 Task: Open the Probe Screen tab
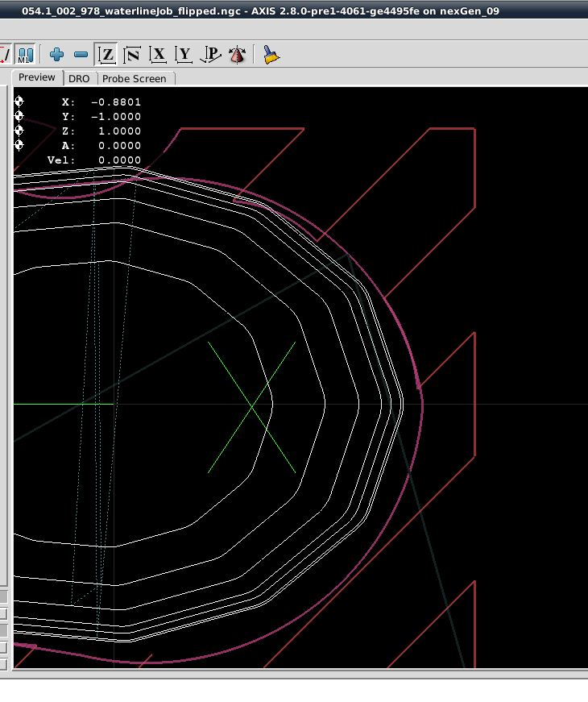[134, 78]
